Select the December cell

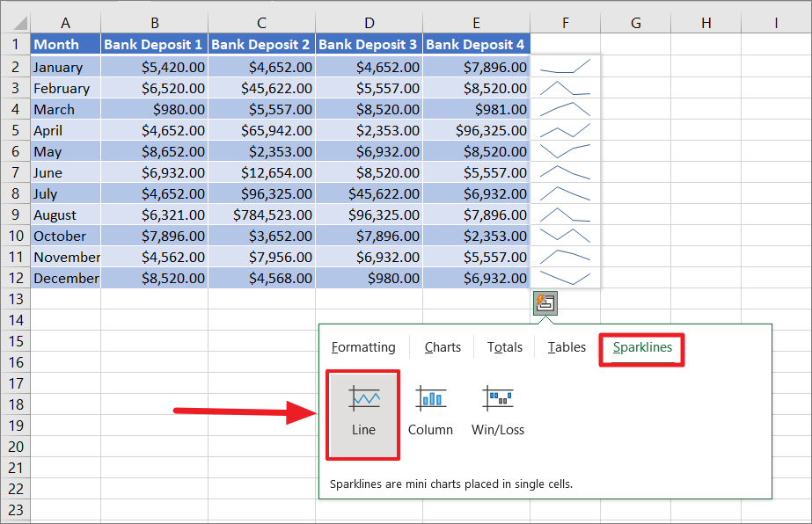pos(65,278)
